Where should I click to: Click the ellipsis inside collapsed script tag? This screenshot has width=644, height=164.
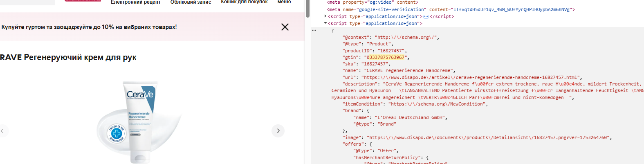(x=426, y=17)
